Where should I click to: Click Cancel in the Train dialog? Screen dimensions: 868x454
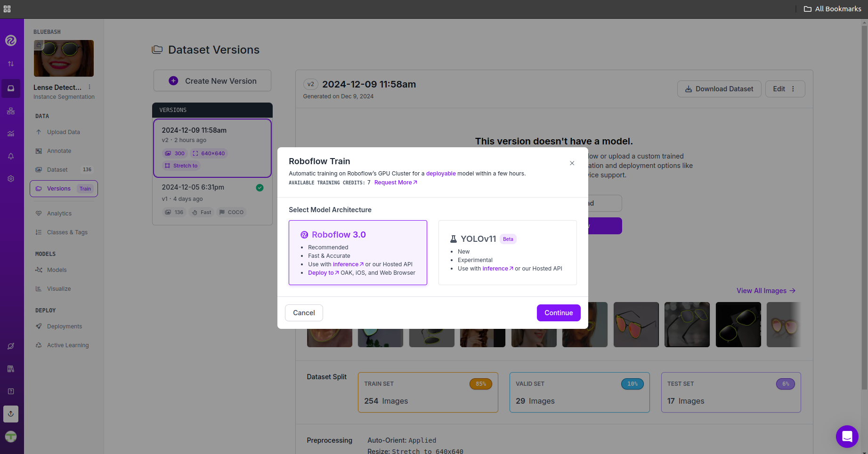(304, 313)
